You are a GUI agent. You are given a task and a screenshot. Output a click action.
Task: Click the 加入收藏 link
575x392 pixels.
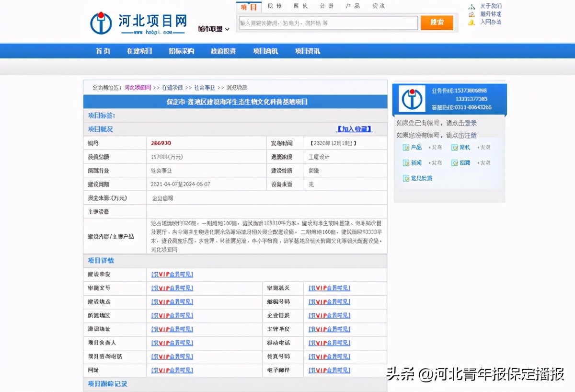(x=354, y=129)
